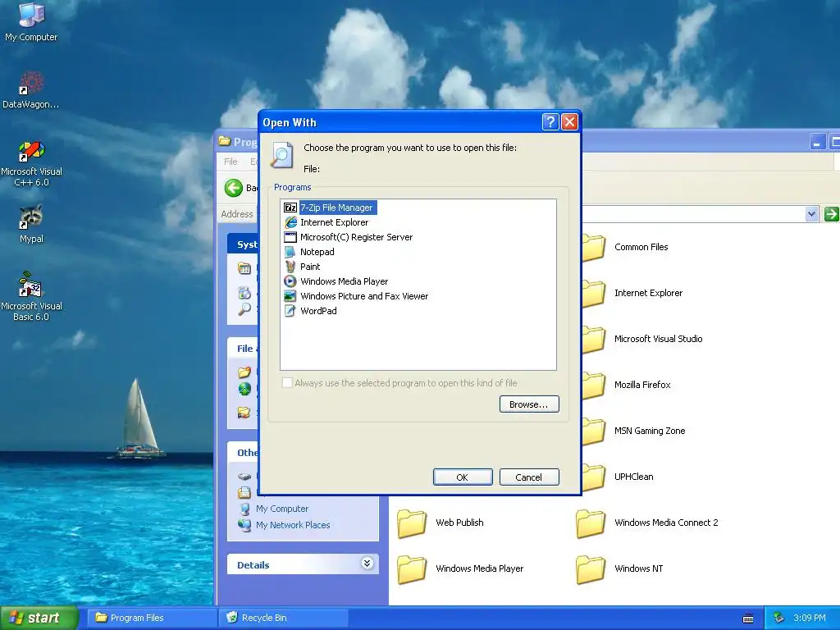
Task: Open My Network Places link
Action: [293, 525]
